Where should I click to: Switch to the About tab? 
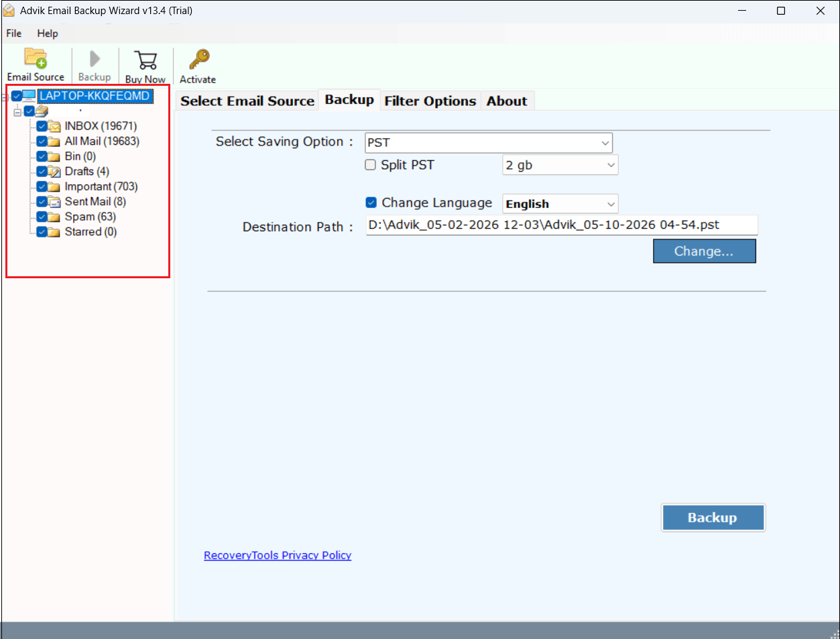click(x=507, y=101)
